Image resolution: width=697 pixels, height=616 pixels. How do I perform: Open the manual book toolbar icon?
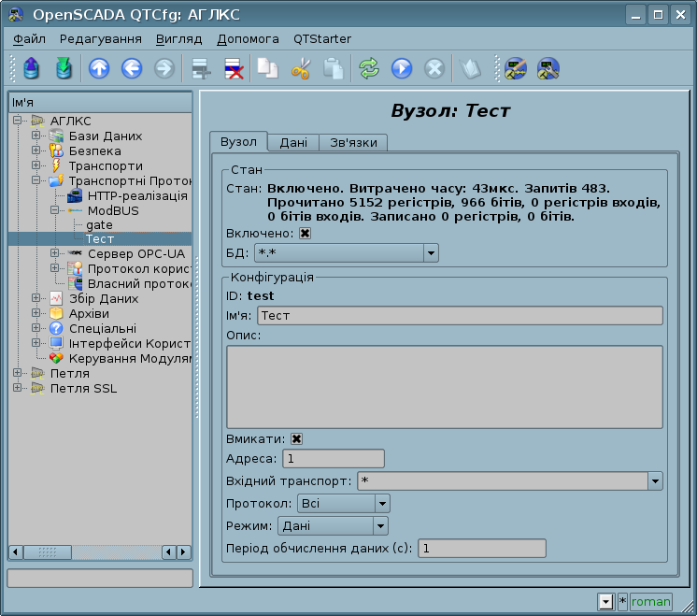(x=470, y=68)
